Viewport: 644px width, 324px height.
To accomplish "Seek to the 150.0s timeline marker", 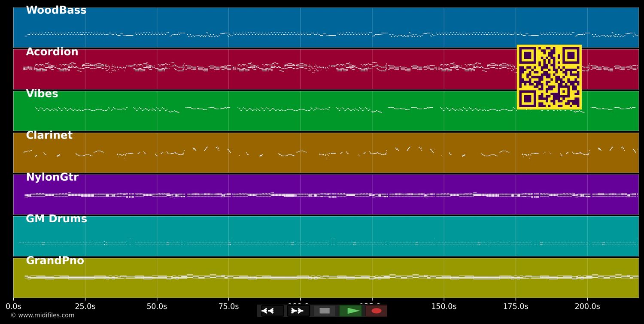I will point(444,306).
